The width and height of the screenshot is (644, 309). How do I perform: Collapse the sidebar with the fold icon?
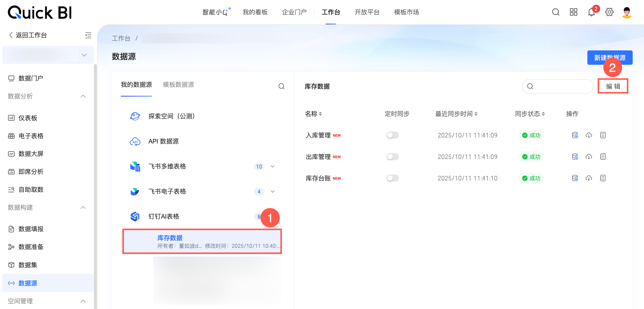click(x=88, y=35)
